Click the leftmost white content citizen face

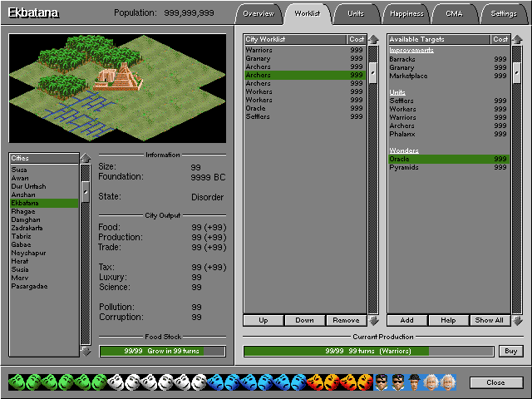tap(116, 382)
